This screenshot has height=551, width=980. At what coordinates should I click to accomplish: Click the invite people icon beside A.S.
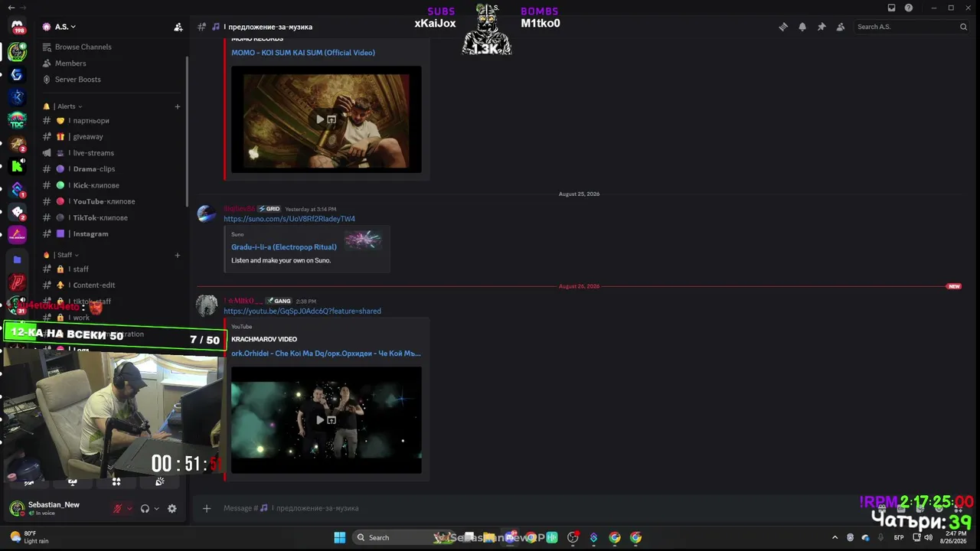pos(178,27)
